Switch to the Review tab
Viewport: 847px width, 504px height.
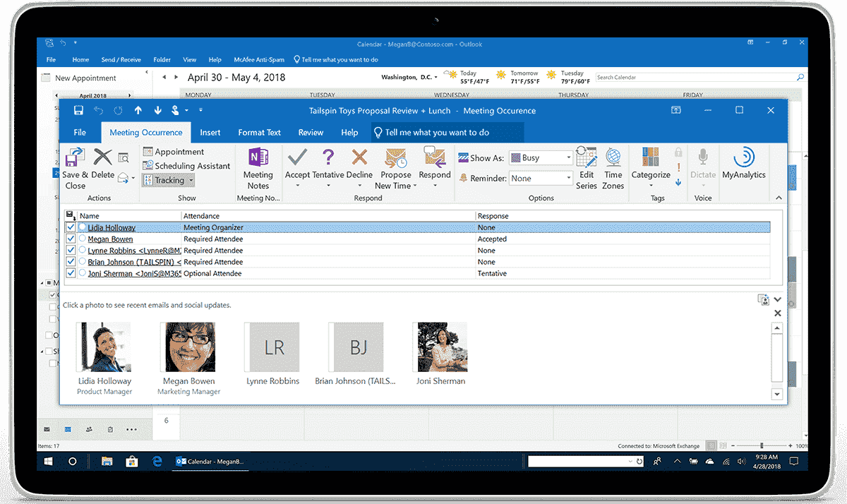[311, 133]
